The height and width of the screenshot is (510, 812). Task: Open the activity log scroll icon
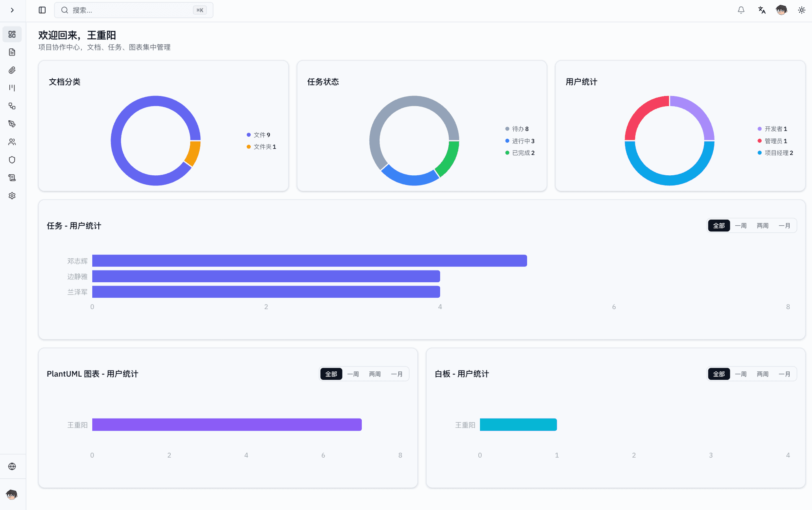click(x=12, y=177)
